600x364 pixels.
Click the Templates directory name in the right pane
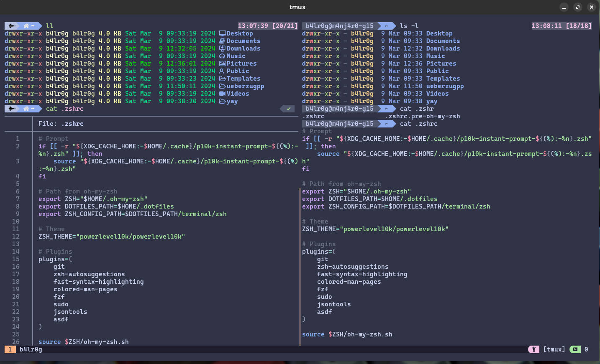click(443, 79)
